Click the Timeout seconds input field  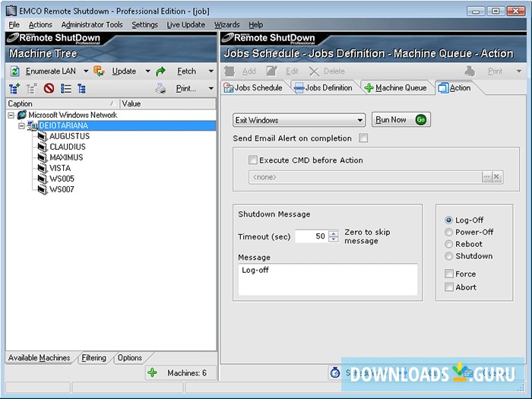click(x=312, y=236)
